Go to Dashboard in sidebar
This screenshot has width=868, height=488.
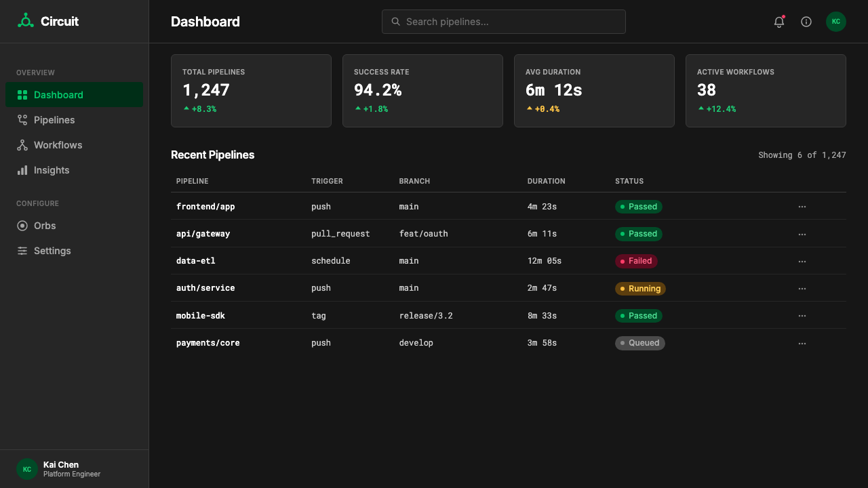[x=75, y=95]
